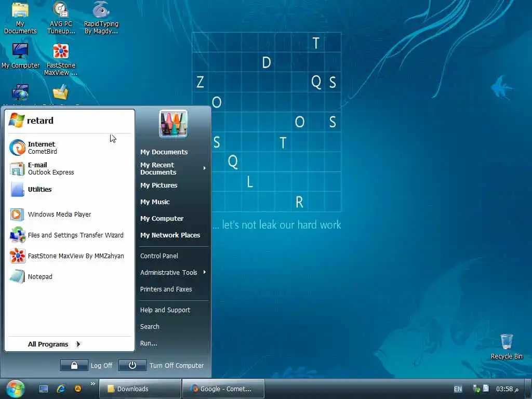Viewport: 532px width, 399px height.
Task: Launch Windows Media Player from Start menu
Action: 70,215
